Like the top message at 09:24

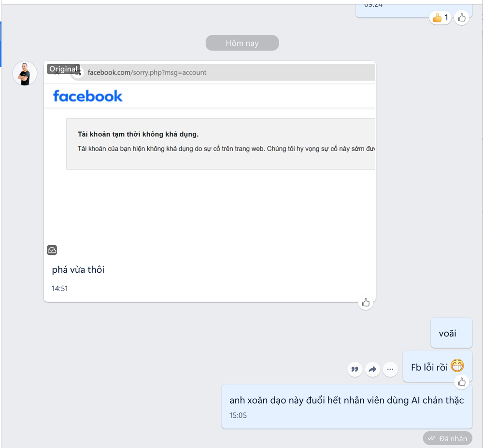[x=461, y=18]
